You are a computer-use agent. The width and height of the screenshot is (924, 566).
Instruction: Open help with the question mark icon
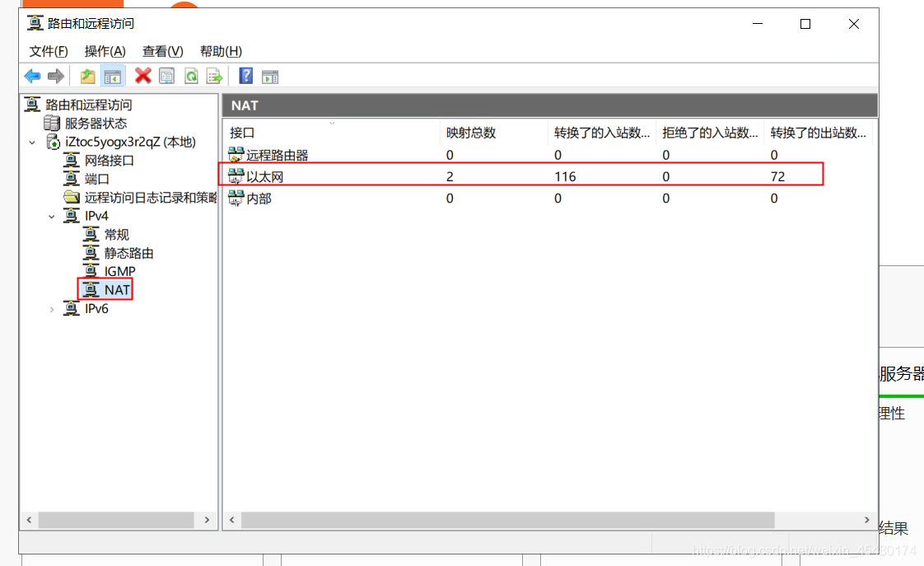(245, 76)
